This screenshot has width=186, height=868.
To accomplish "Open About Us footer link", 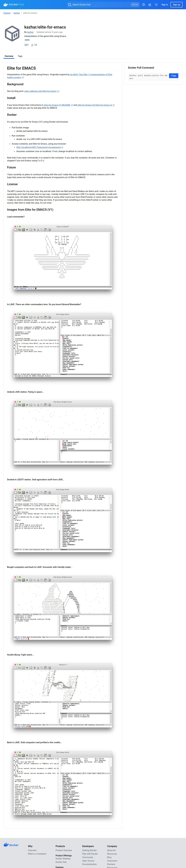I will tap(111, 850).
